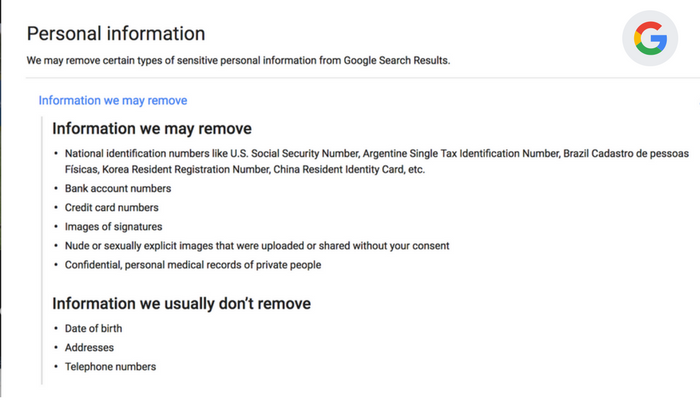
Task: Click the Google G logo icon
Action: point(650,38)
